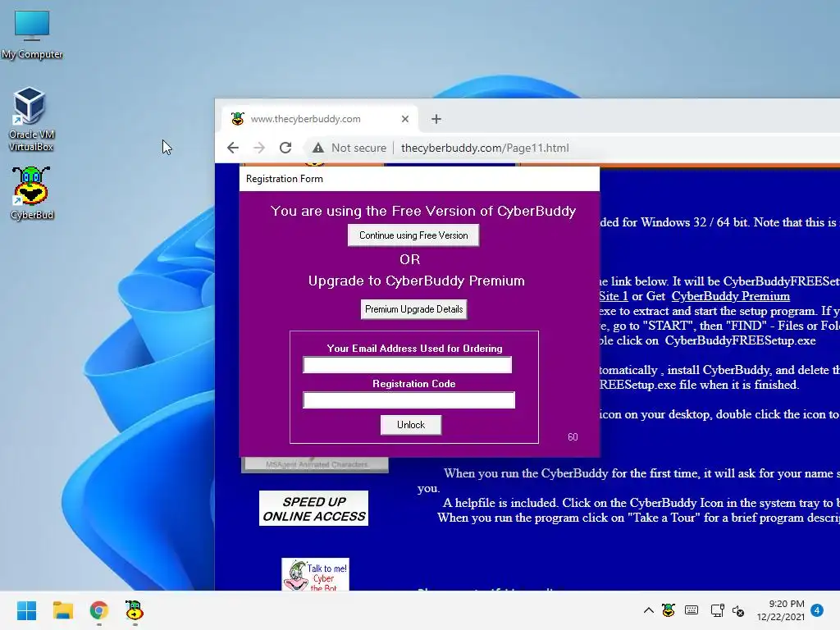Screen dimensions: 840x630
Task: Click the address bar URL thecyberbuddy.com/Page11.html
Action: click(x=485, y=148)
